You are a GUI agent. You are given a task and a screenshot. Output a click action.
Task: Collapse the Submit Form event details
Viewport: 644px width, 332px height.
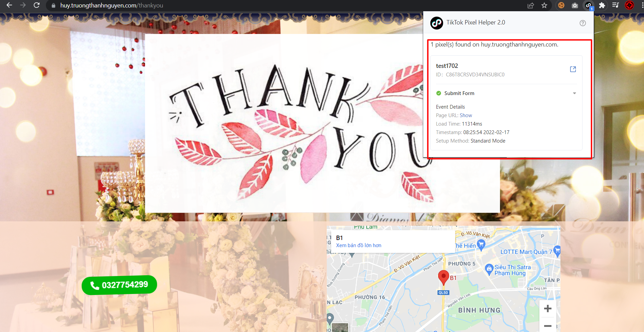tap(574, 93)
